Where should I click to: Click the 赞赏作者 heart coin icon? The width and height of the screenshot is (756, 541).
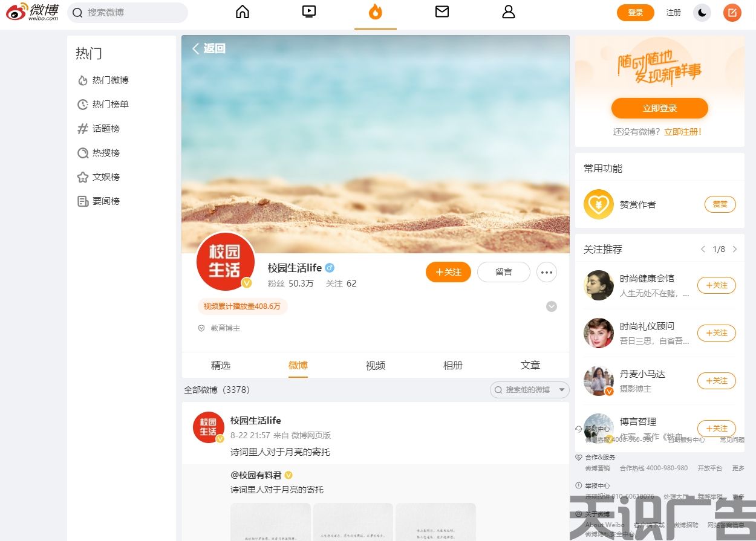599,204
